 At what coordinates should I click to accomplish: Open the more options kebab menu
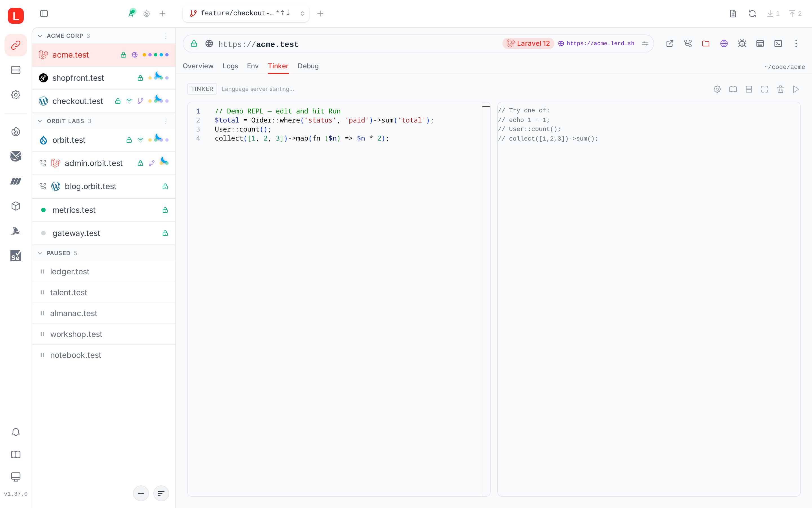point(796,43)
